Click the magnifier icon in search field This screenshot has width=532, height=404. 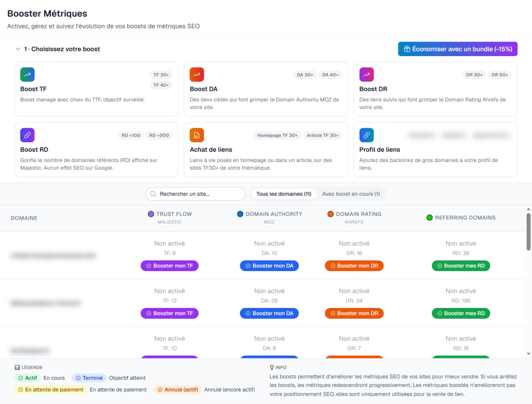click(153, 194)
